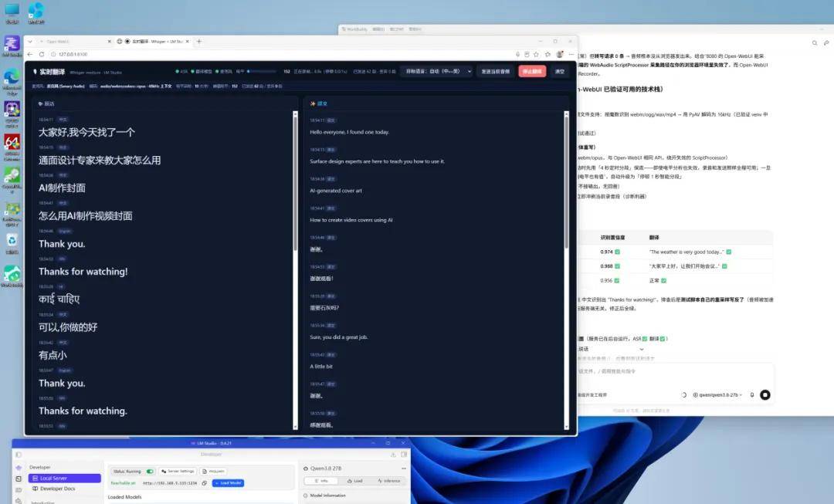
Task: Expand Model Information in LM Studio
Action: 324,495
